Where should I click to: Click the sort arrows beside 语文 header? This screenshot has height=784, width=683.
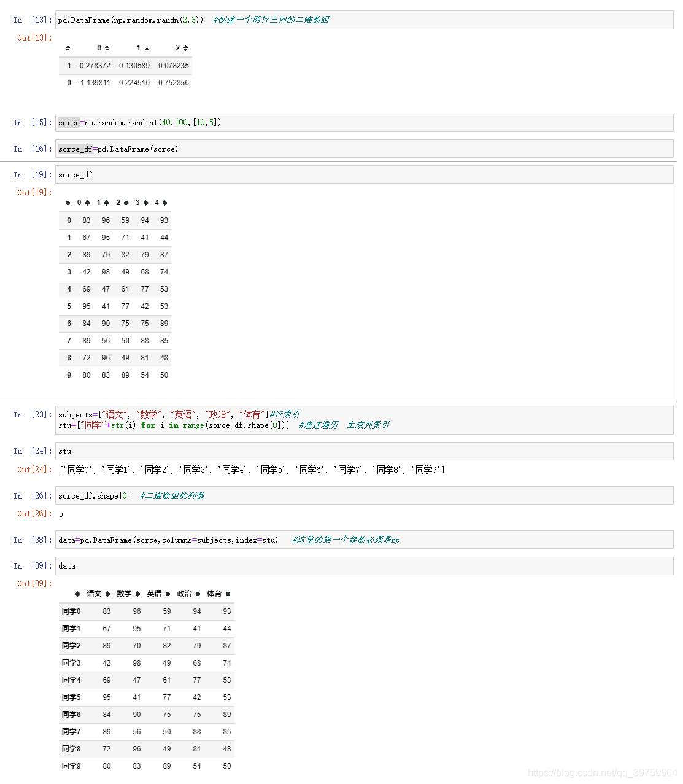point(107,594)
